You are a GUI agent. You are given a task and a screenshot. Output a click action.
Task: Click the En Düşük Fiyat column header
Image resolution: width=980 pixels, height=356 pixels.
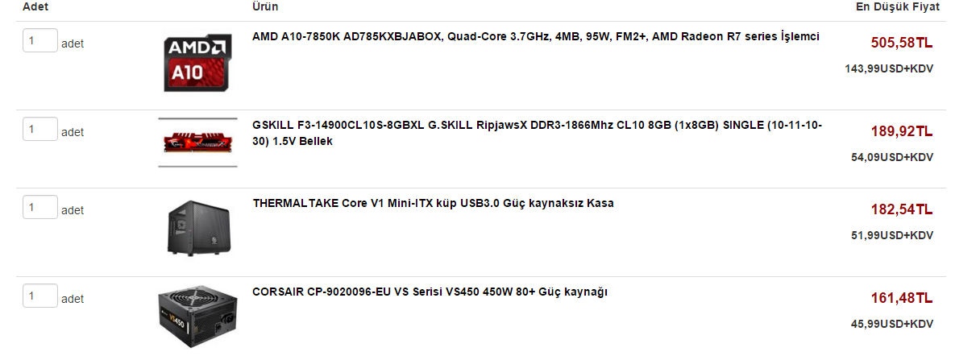coord(897,6)
